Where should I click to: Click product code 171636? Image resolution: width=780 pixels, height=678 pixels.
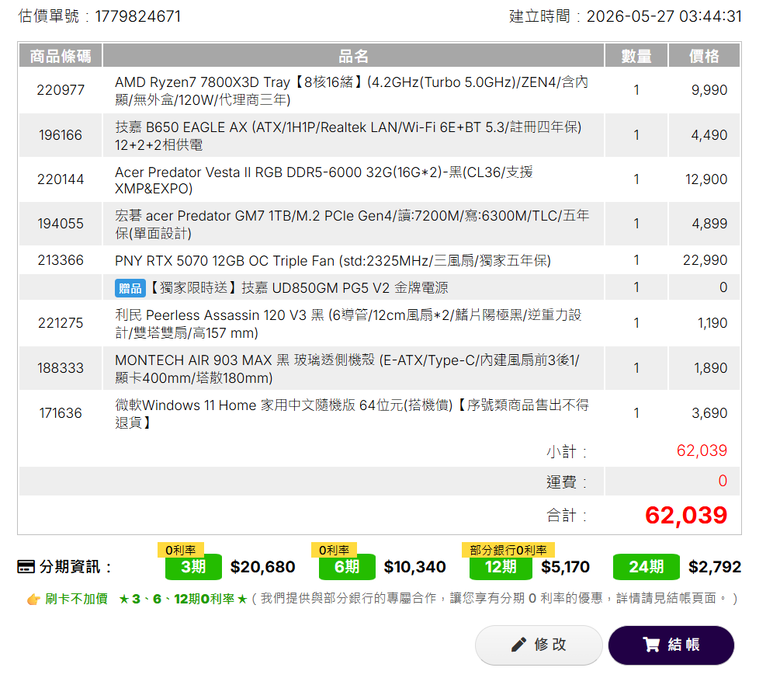click(60, 413)
